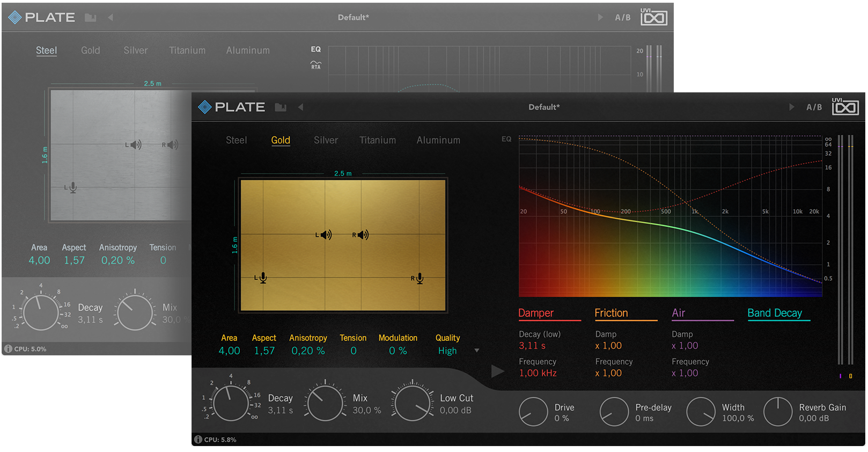Click Pre-delay knob
The height and width of the screenshot is (452, 868).
click(x=614, y=412)
